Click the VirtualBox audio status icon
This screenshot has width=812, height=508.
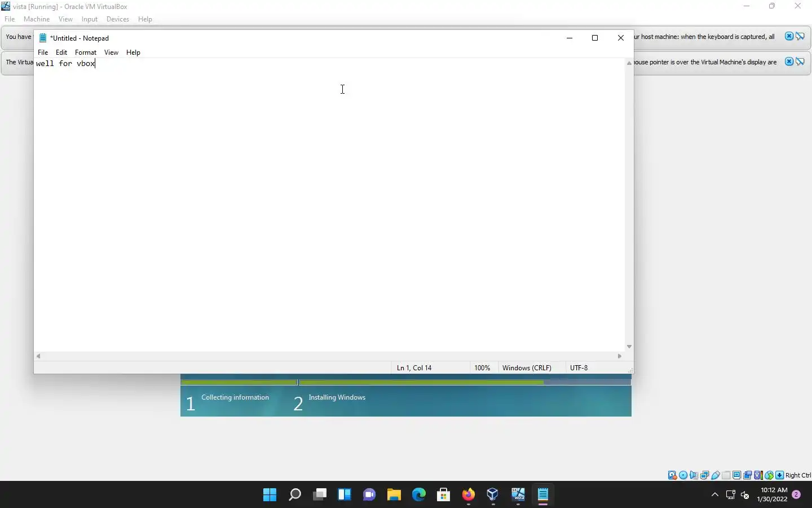(694, 475)
